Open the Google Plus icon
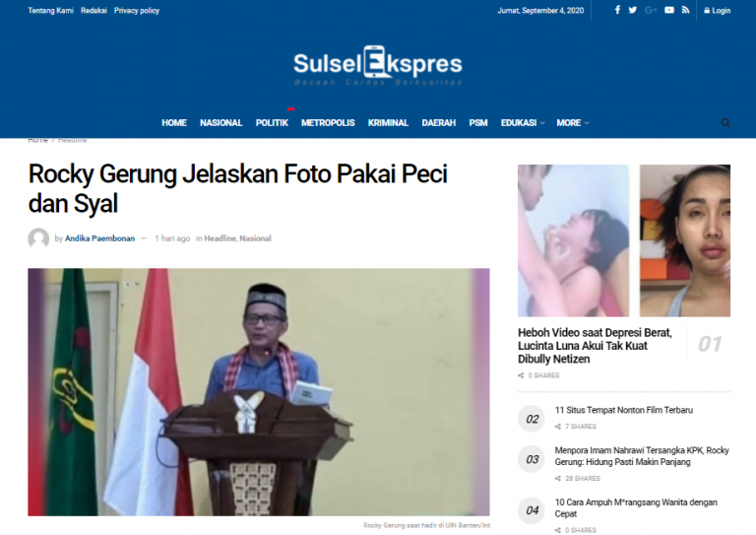Screen dimensions: 756x535 651,10
